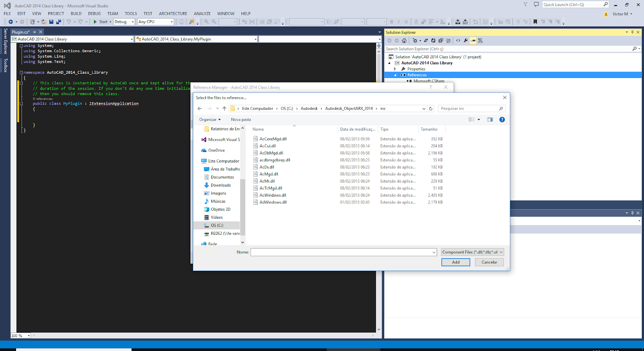Open the Any CPU platform dropdown
Screen dimensions: 644x351
click(x=155, y=22)
